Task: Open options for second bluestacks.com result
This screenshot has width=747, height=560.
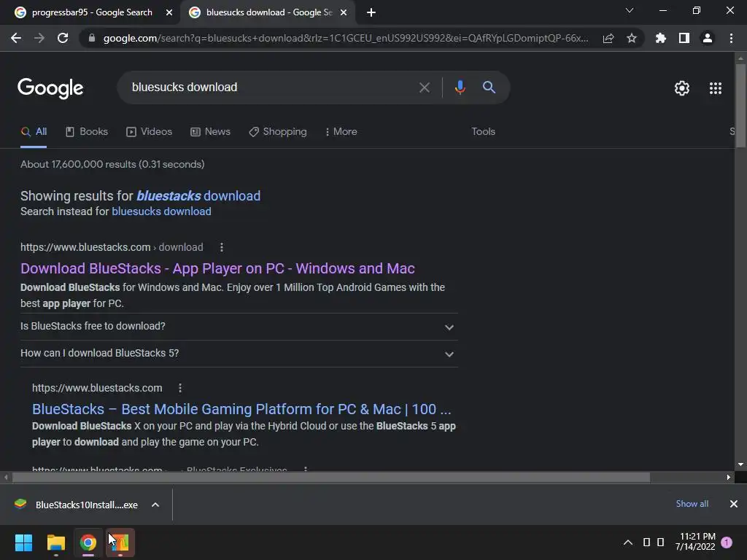Action: [x=180, y=388]
